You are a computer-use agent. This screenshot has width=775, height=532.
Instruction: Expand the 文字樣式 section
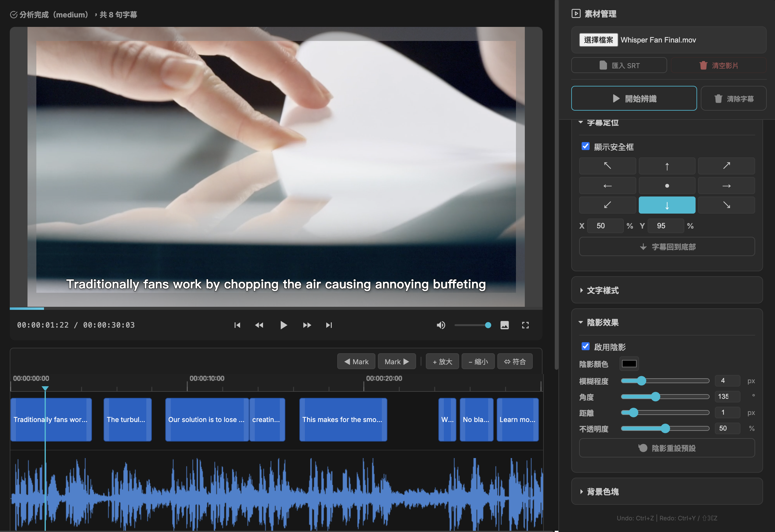tap(602, 290)
